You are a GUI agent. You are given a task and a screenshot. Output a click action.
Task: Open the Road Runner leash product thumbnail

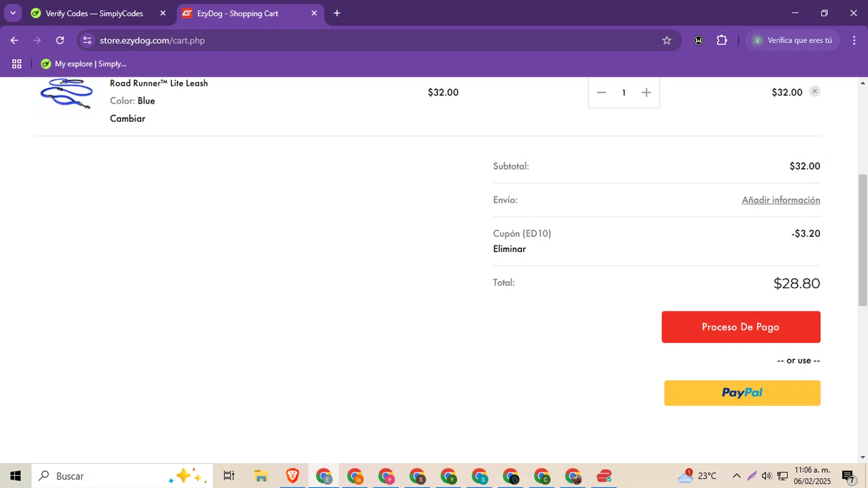[x=67, y=94]
